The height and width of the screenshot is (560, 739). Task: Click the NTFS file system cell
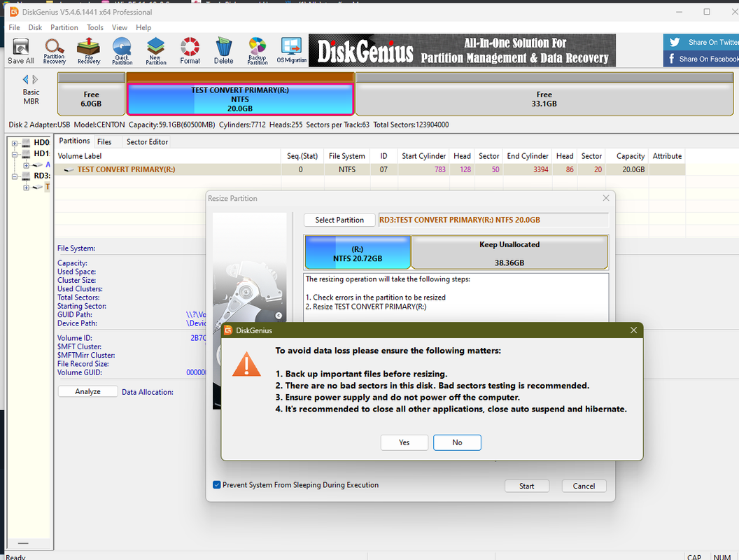coord(347,169)
